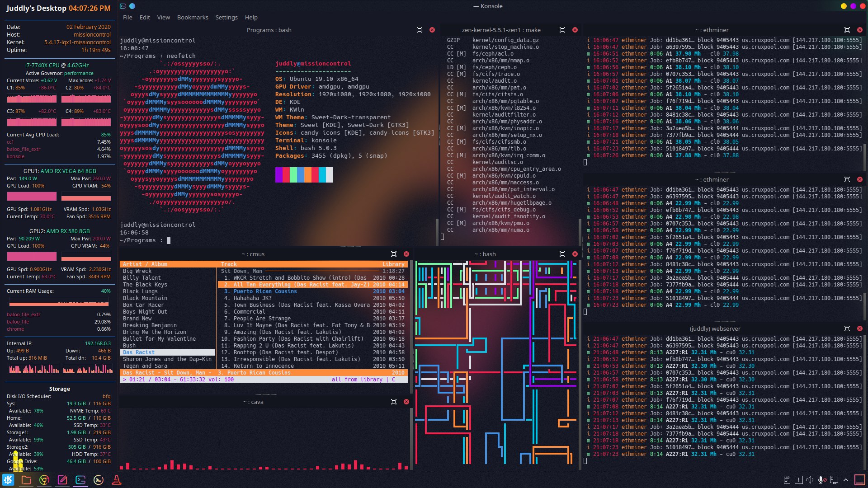
Task: Select Das Racist in cmus artist list
Action: [x=168, y=352]
